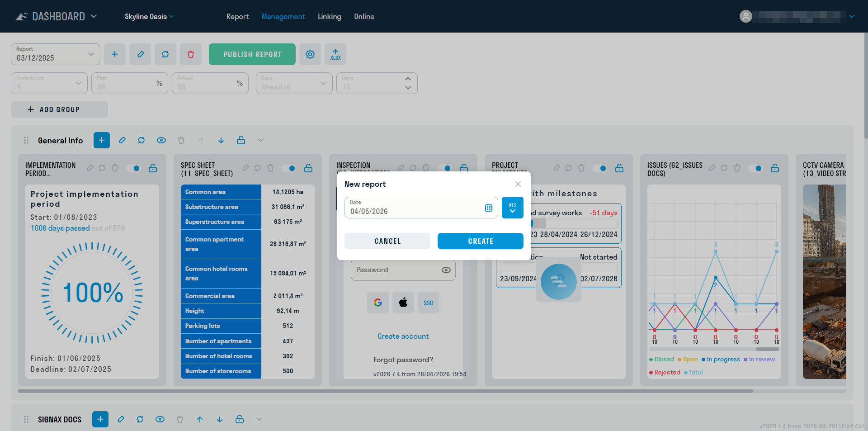Move General Info group down
The width and height of the screenshot is (868, 431).
tap(221, 140)
